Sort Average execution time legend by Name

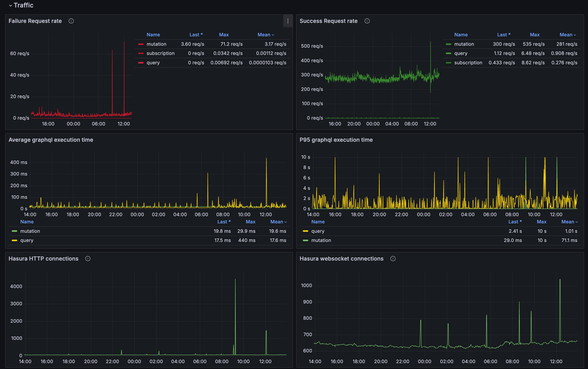pos(27,222)
